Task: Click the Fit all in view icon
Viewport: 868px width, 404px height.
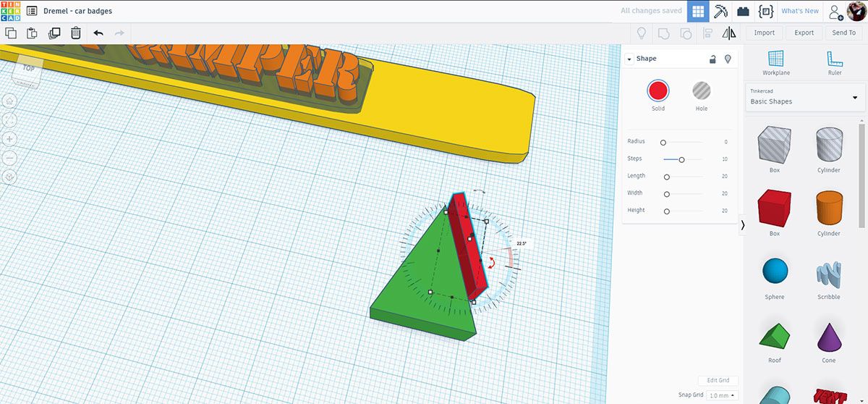Action: coord(10,119)
